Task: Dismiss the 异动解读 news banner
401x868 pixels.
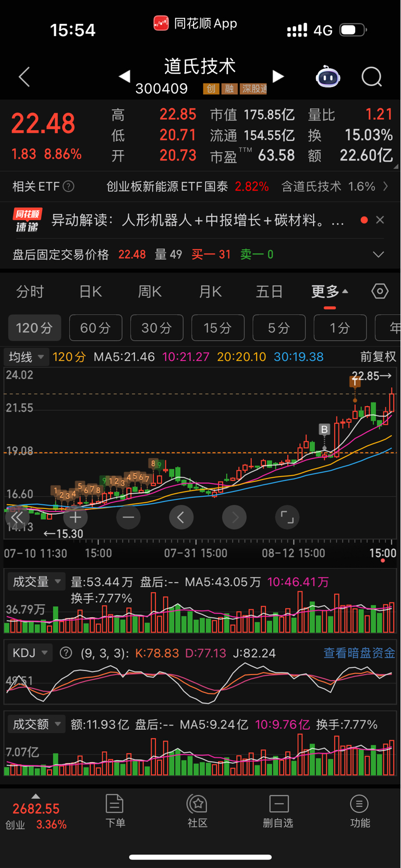Action: 380,220
